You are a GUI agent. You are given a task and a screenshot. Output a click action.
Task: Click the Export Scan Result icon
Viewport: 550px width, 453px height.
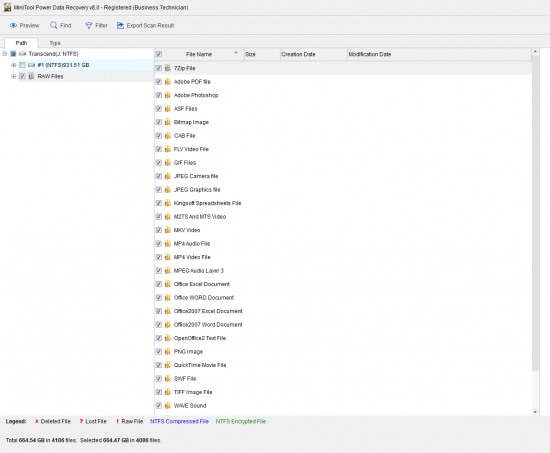(120, 25)
